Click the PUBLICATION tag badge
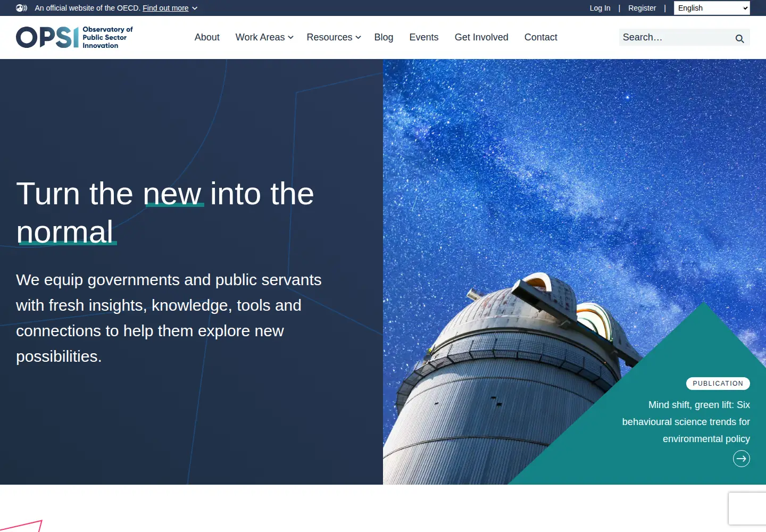The height and width of the screenshot is (532, 766). pyautogui.click(x=718, y=384)
